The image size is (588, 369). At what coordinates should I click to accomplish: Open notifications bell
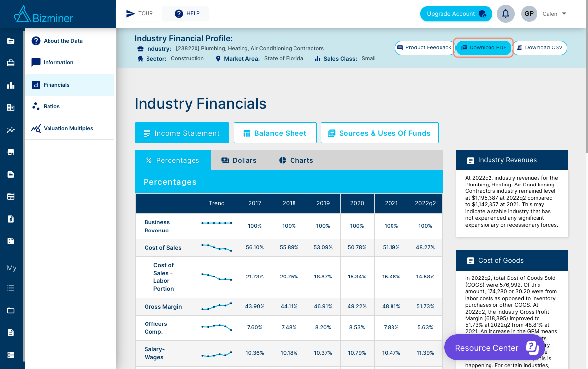[505, 14]
